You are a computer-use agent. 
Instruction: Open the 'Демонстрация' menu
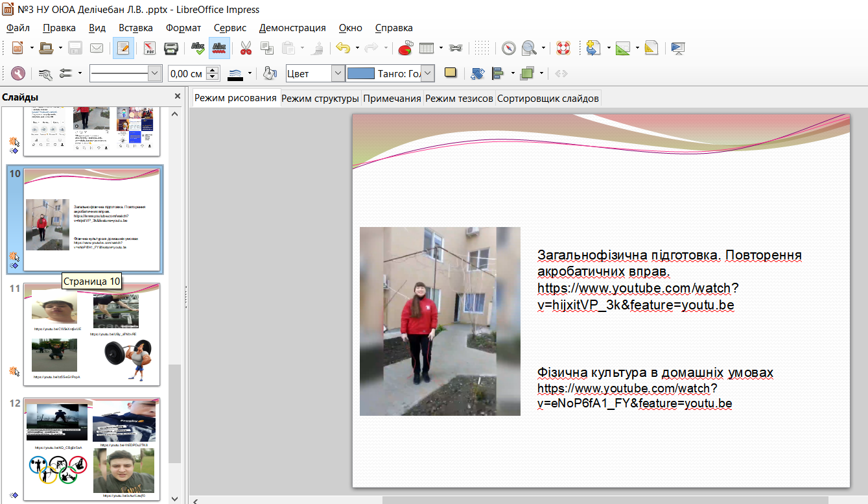(292, 28)
